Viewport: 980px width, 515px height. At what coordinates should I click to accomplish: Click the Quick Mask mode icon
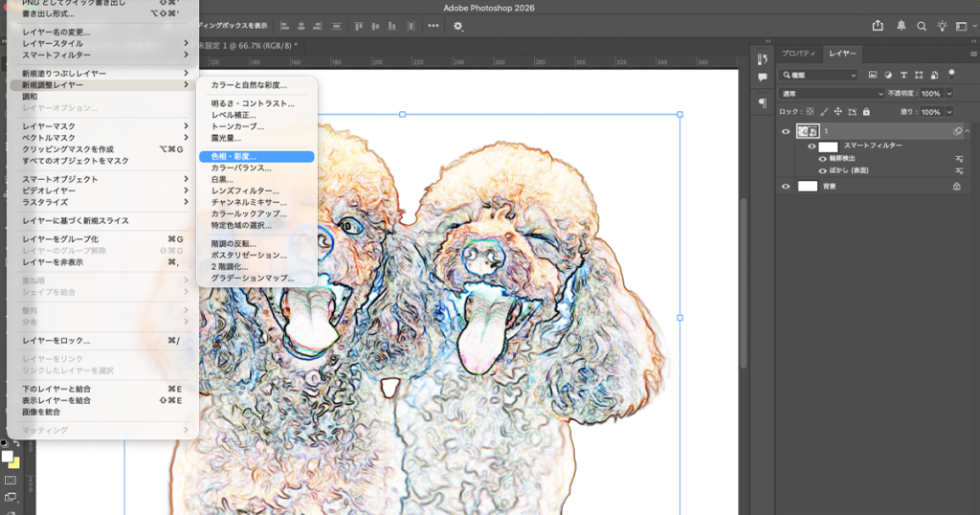(11, 480)
